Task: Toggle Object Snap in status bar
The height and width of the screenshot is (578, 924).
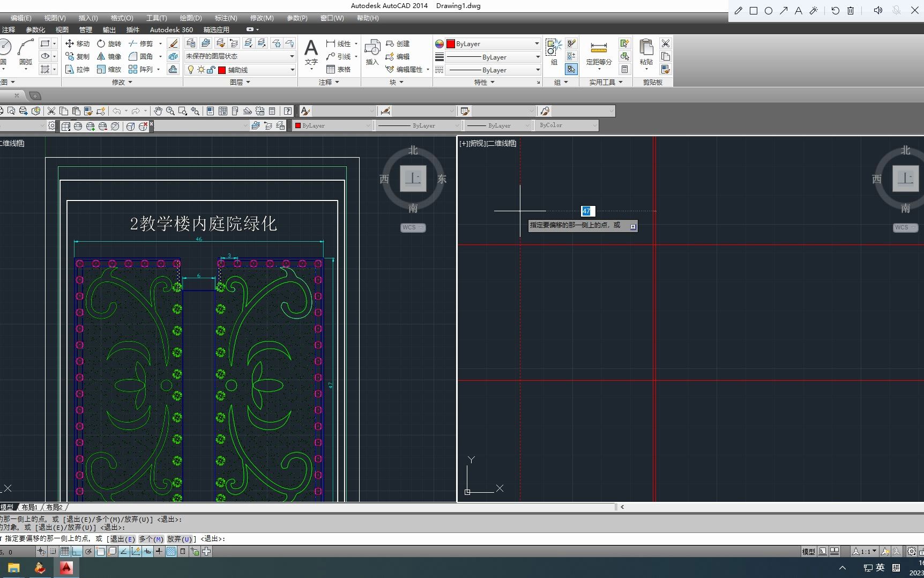Action: pyautogui.click(x=100, y=551)
